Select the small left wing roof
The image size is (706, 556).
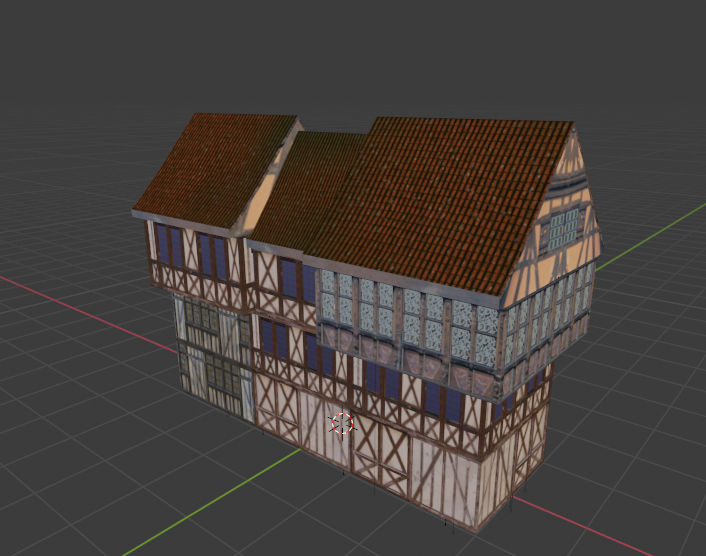tap(216, 169)
